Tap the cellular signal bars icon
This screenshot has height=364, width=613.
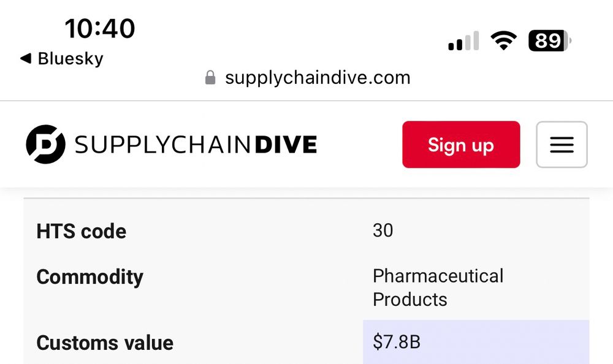[x=463, y=40]
